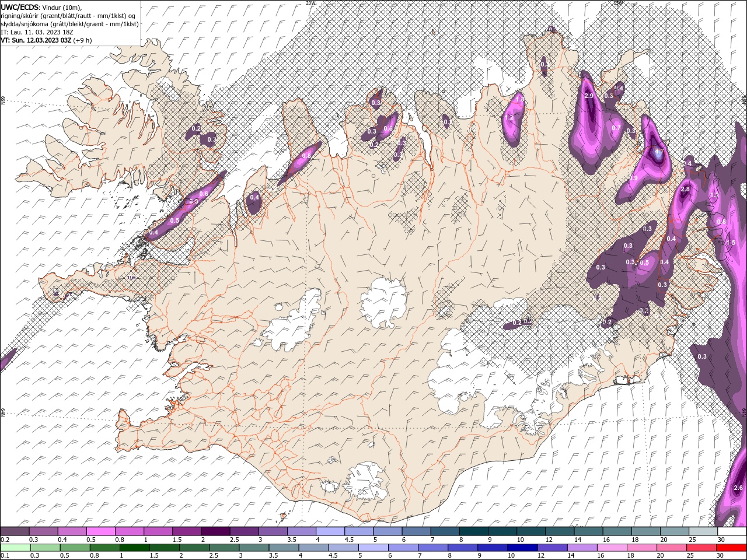
Task: Click the snow legend swatch starting at 0.3
Action: pos(44,531)
